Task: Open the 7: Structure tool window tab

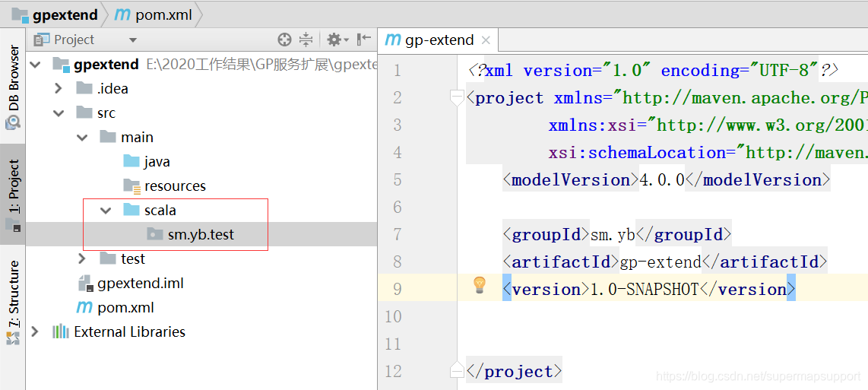Action: (x=13, y=303)
